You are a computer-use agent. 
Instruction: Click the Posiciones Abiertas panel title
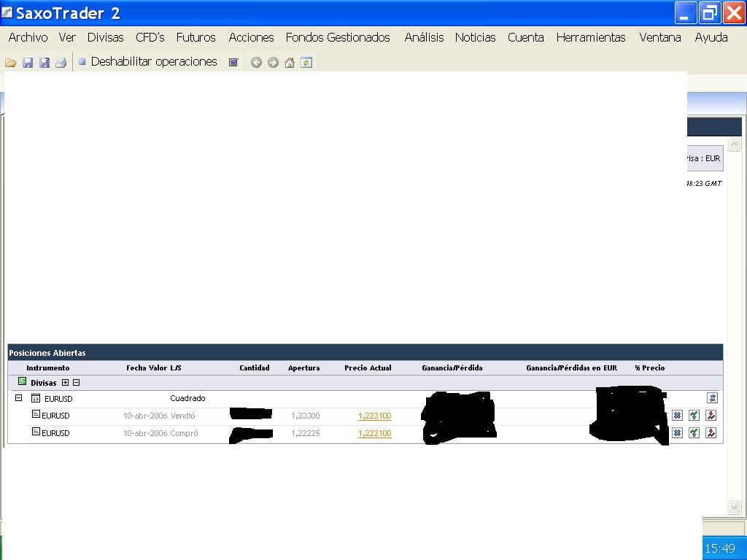pyautogui.click(x=47, y=353)
